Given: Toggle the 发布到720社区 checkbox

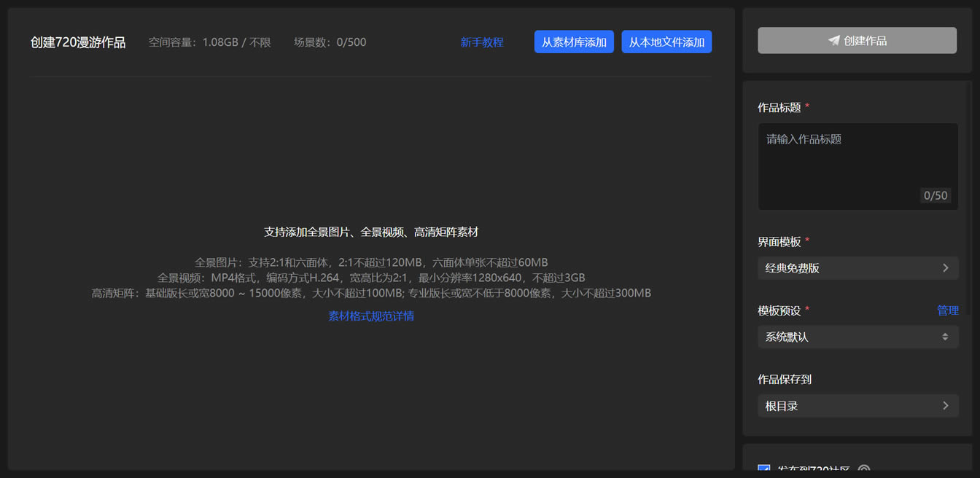Looking at the screenshot, I should 764,471.
